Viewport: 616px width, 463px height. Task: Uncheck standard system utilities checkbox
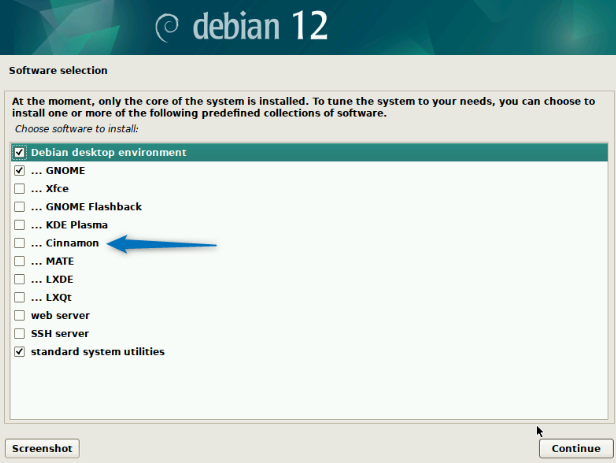19,351
